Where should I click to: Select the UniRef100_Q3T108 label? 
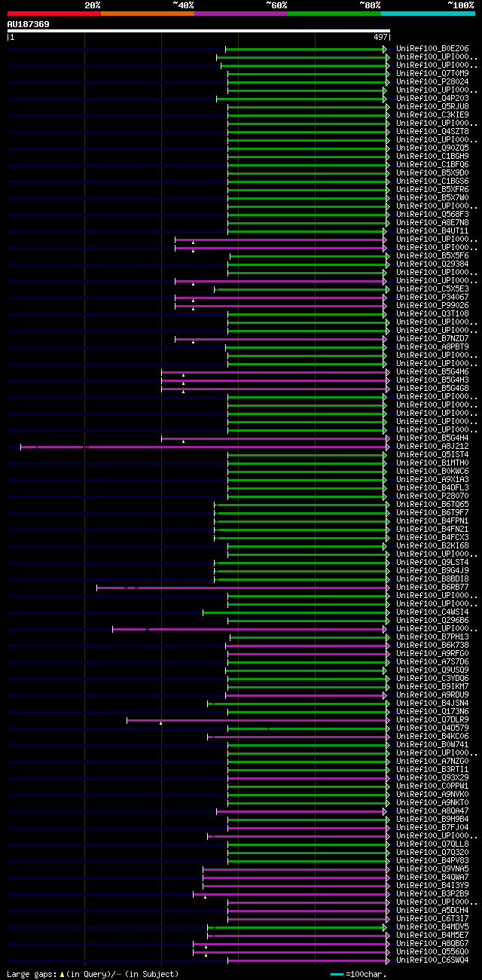pos(433,314)
